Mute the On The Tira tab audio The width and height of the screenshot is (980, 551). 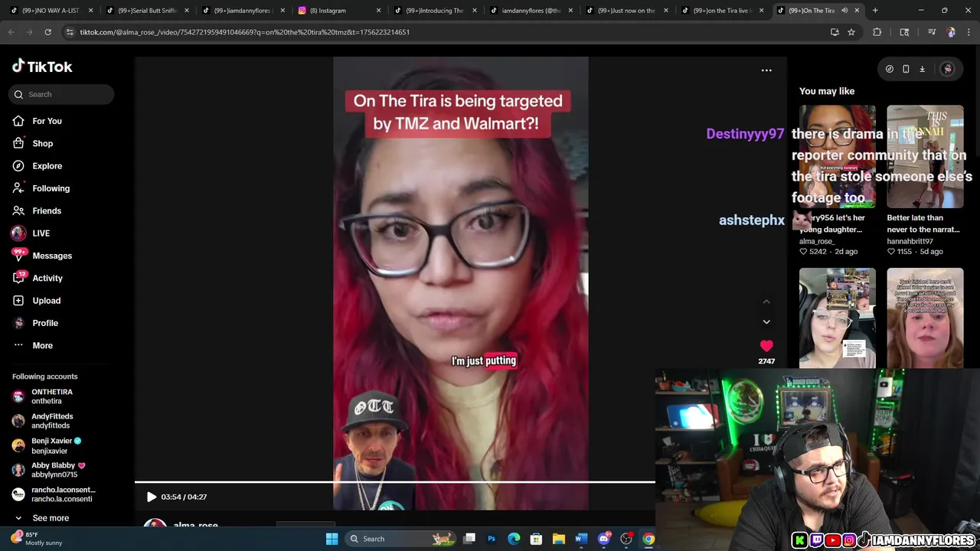tap(844, 11)
